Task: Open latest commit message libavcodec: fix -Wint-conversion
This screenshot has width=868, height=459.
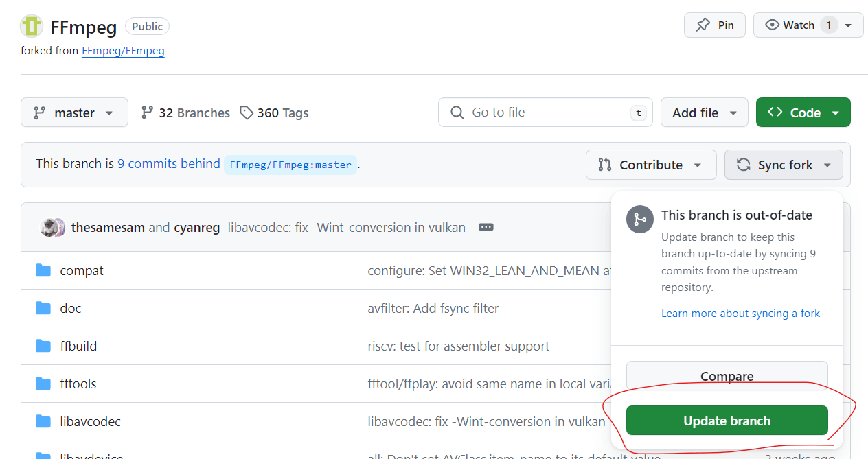Action: pos(347,227)
